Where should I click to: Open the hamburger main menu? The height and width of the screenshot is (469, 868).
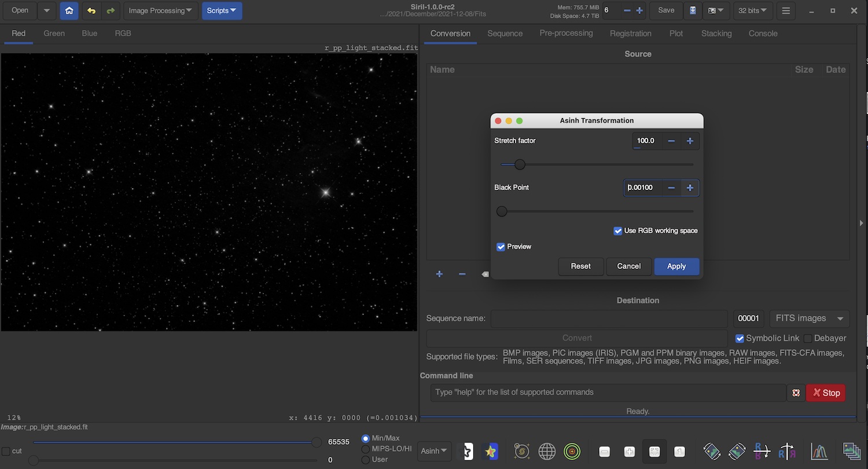[x=785, y=10]
